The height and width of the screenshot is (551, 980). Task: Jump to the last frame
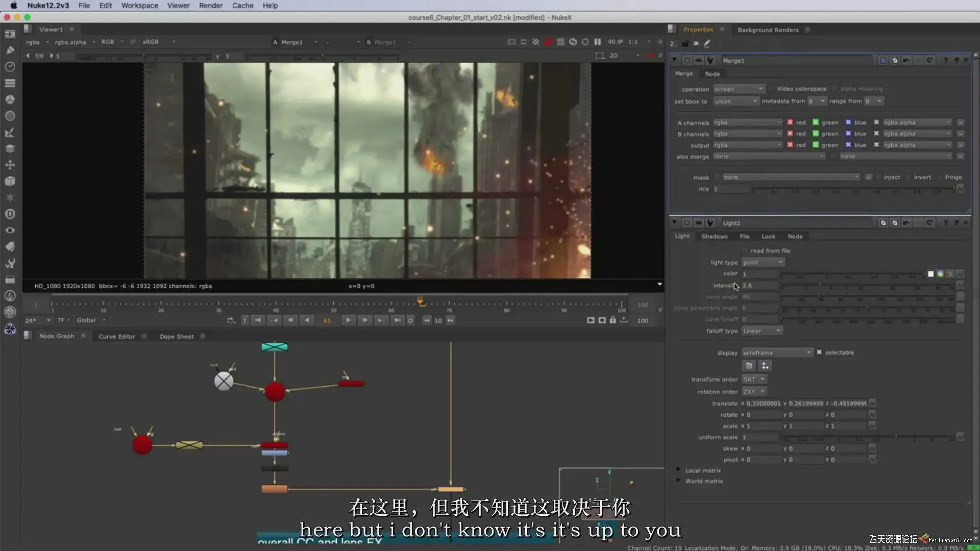(x=397, y=320)
